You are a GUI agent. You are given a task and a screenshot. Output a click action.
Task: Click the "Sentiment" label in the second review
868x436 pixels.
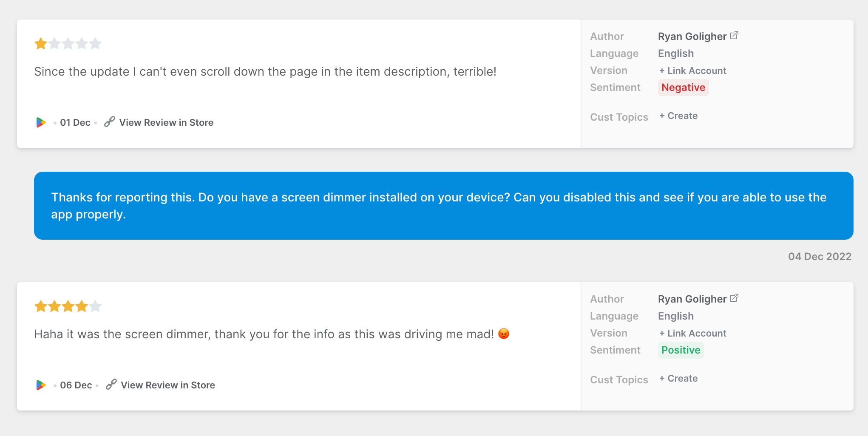615,350
